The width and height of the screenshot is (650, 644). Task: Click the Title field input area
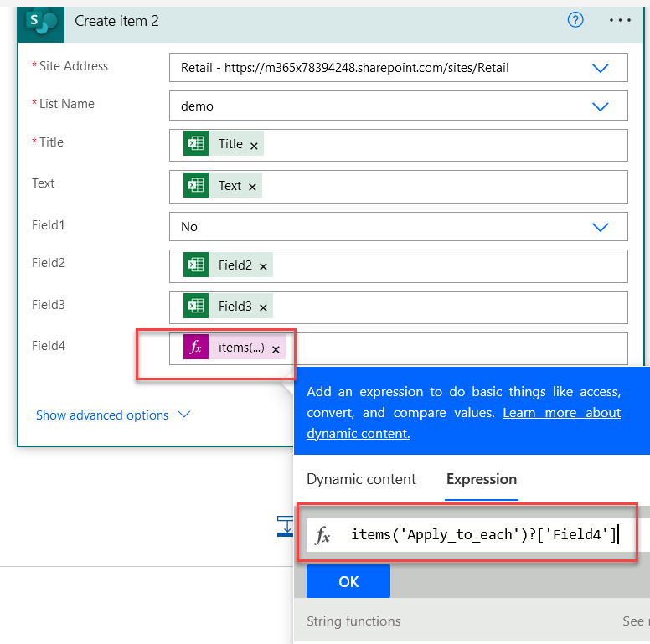click(399, 146)
